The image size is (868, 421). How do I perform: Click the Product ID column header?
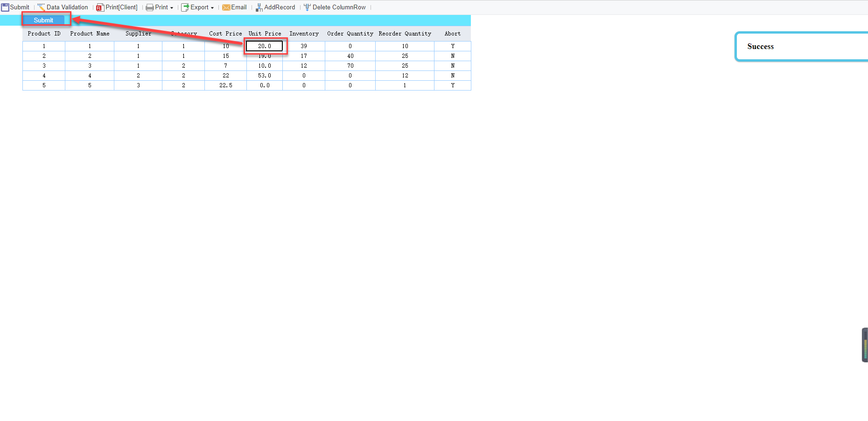point(44,34)
